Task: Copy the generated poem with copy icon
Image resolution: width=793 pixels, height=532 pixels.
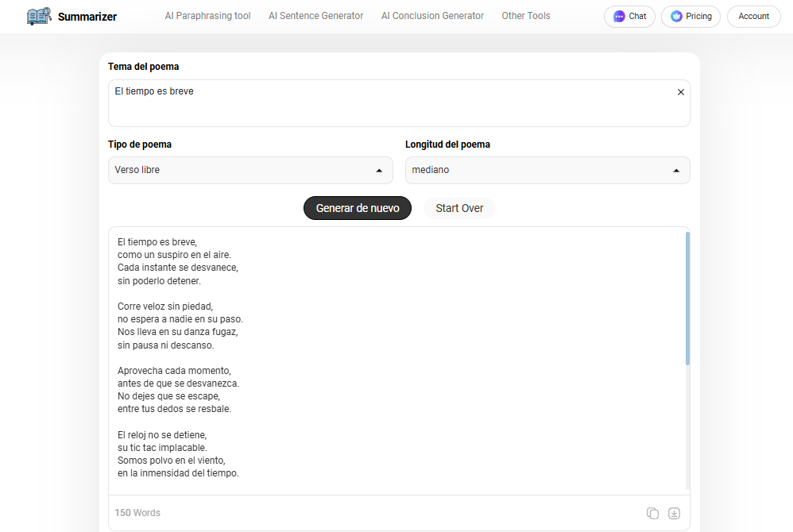Action: [x=652, y=513]
